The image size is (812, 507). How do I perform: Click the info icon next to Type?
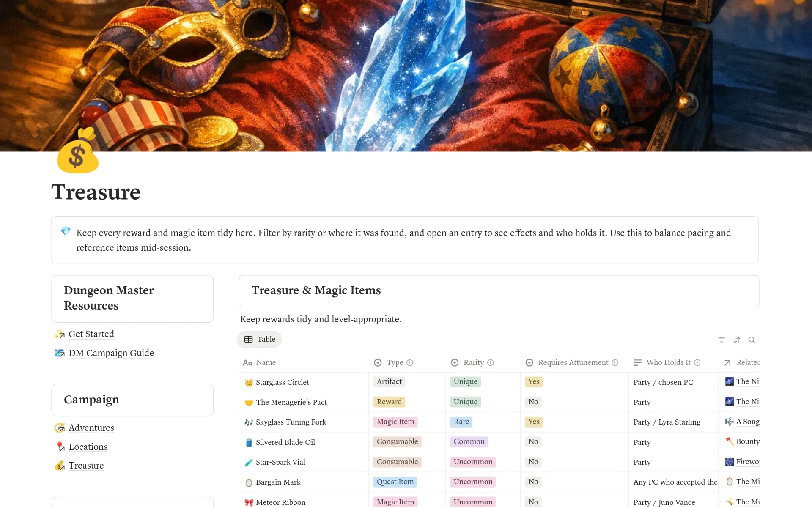click(410, 362)
